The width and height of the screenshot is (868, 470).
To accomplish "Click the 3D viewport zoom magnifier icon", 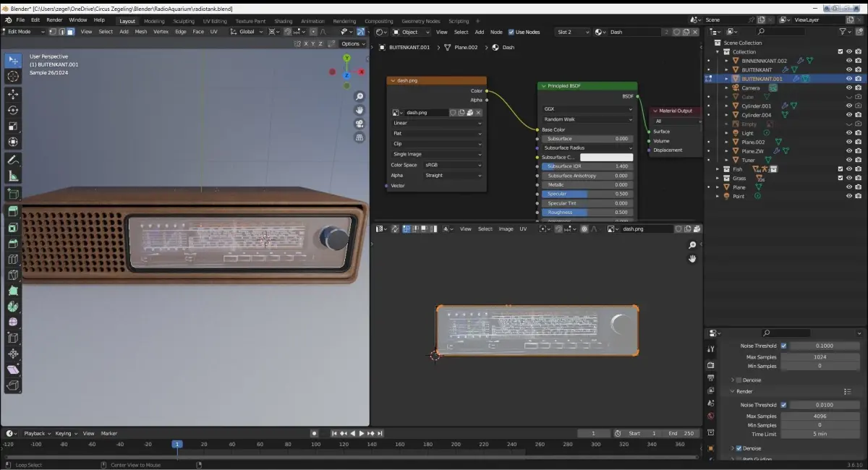I will [x=359, y=97].
